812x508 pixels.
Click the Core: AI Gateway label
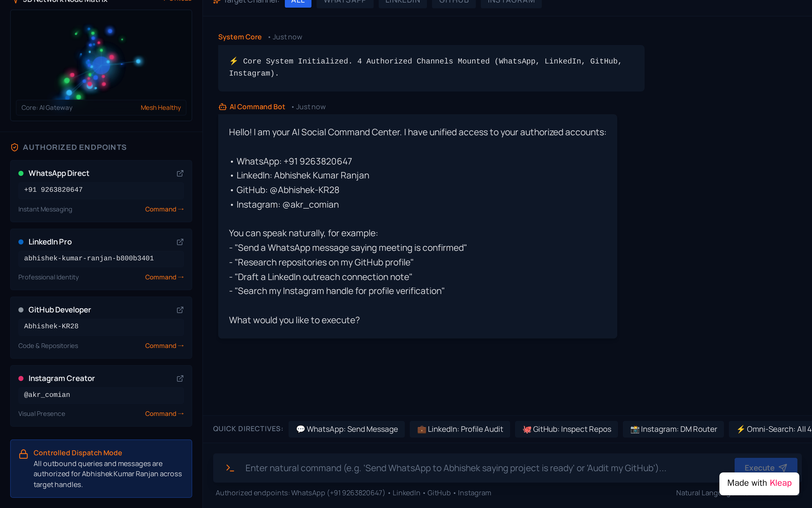point(47,108)
